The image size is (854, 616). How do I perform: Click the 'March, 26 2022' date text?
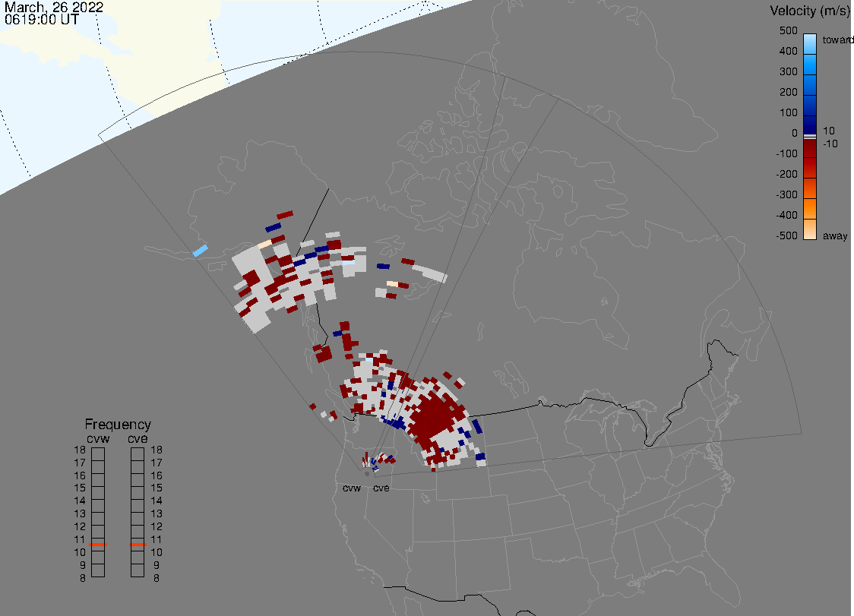(x=54, y=8)
